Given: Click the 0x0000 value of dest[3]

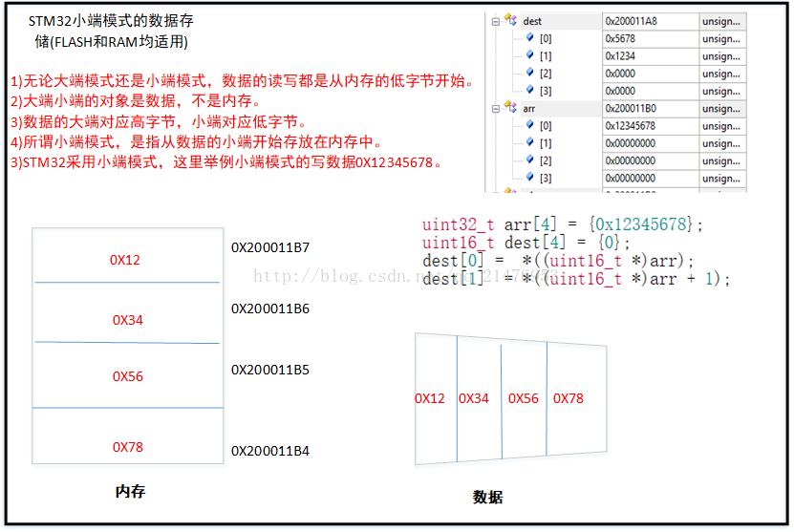Looking at the screenshot, I should tap(620, 91).
